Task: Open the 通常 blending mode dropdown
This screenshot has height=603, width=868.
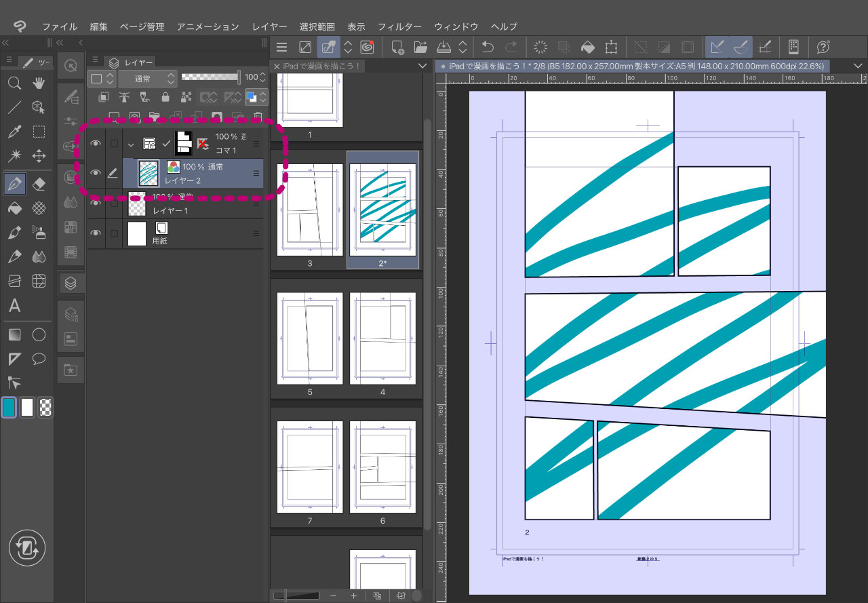Action: [x=142, y=78]
